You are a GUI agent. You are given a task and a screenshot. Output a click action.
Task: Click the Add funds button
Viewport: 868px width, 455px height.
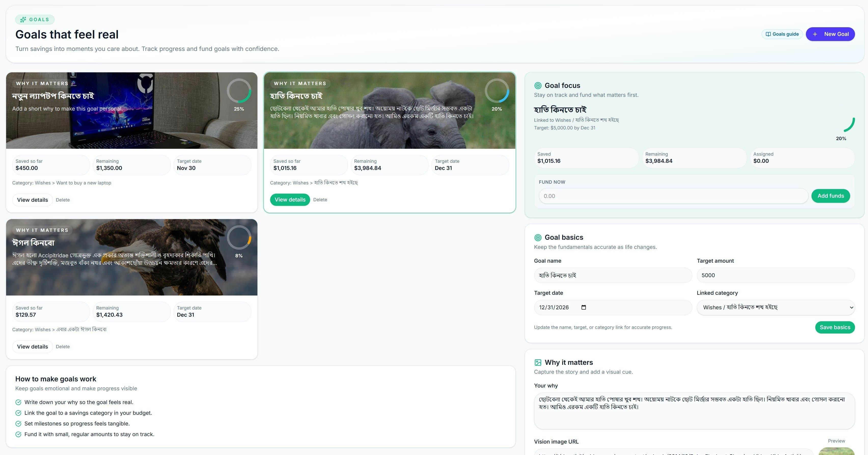pos(831,195)
